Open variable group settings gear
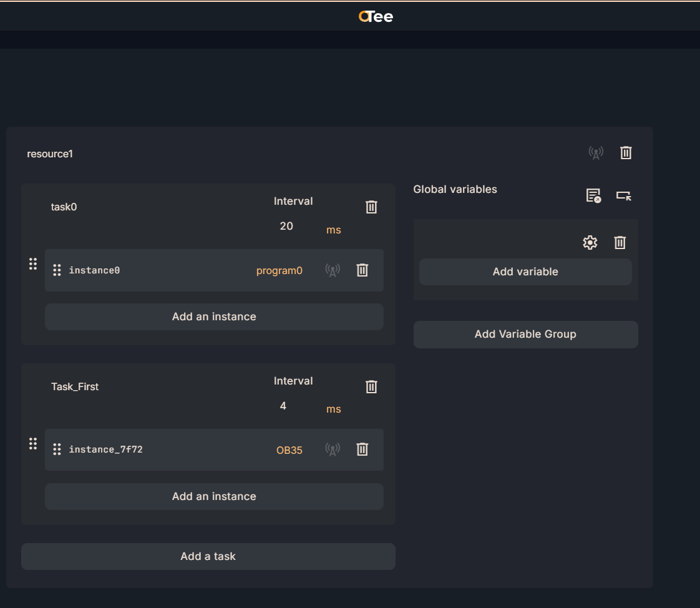The height and width of the screenshot is (608, 700). [x=590, y=243]
